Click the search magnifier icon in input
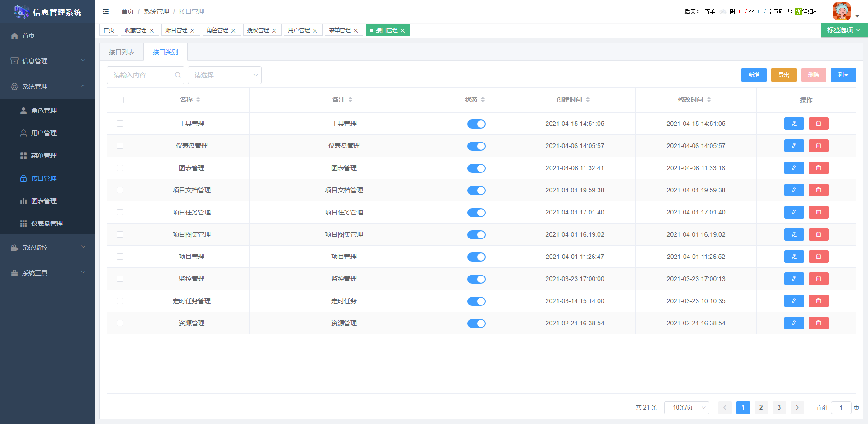The height and width of the screenshot is (424, 868). 178,75
